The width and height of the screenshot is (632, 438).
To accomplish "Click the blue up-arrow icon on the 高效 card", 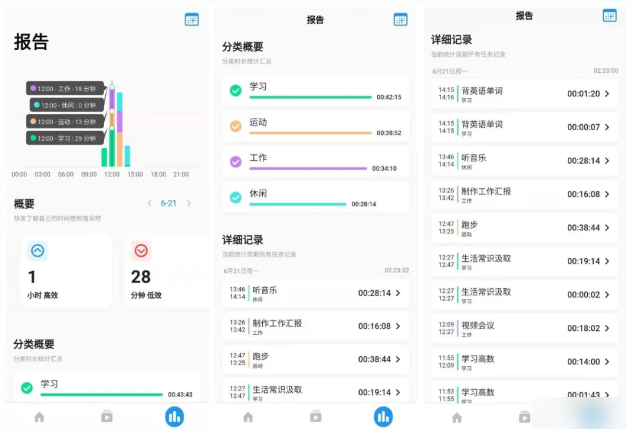I will point(37,251).
